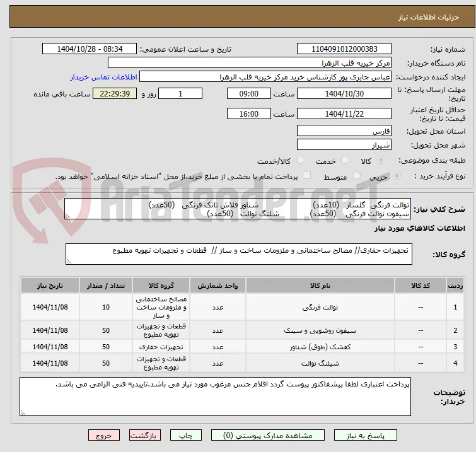This screenshot has width=476, height=452.
Task: Click the کد کالا column header
Action: click(421, 286)
